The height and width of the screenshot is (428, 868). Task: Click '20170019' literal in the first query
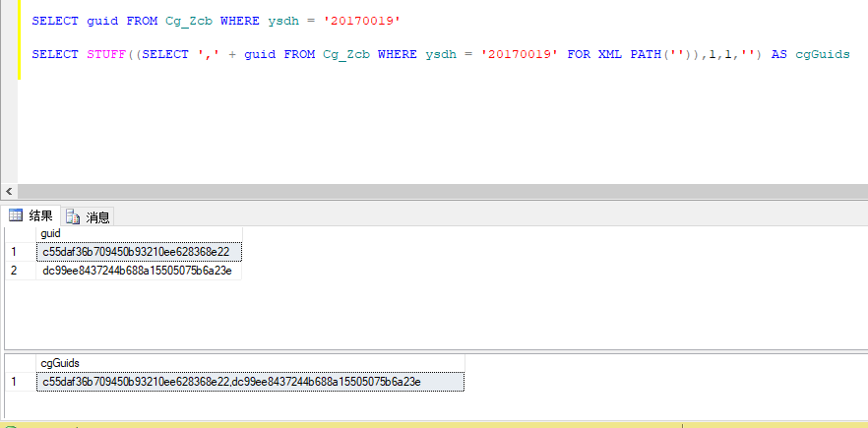pyautogui.click(x=361, y=21)
